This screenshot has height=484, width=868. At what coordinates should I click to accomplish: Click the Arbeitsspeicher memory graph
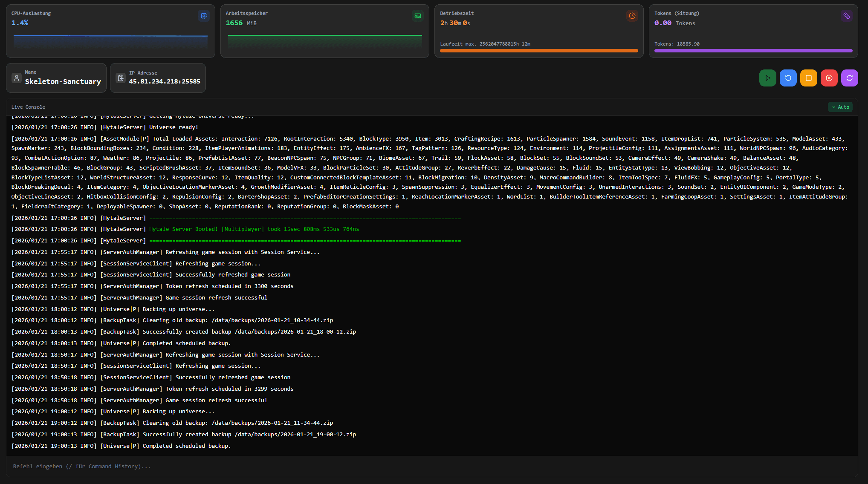[324, 41]
